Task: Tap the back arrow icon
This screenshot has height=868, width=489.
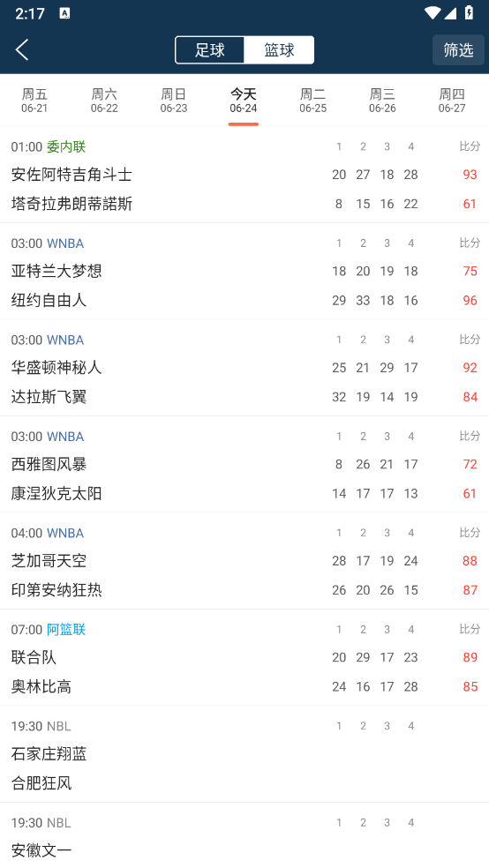Action: coord(22,49)
